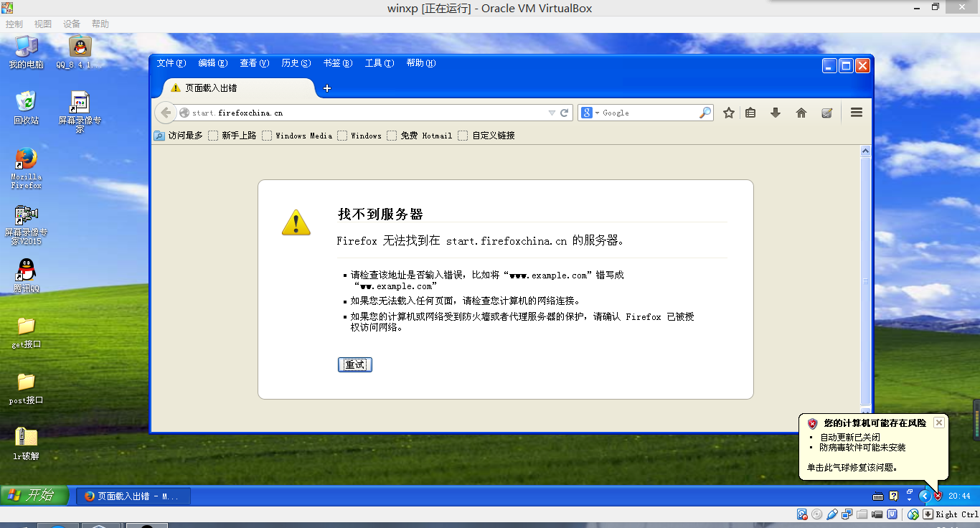The width and height of the screenshot is (980, 528).
Task: Open the 自定义链接 bookmark
Action: (486, 136)
